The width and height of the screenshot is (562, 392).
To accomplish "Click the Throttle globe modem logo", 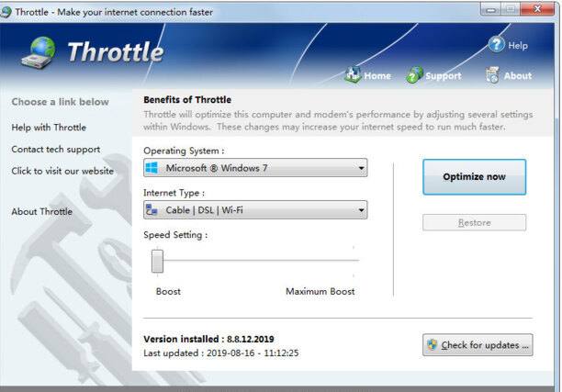I will pos(39,53).
